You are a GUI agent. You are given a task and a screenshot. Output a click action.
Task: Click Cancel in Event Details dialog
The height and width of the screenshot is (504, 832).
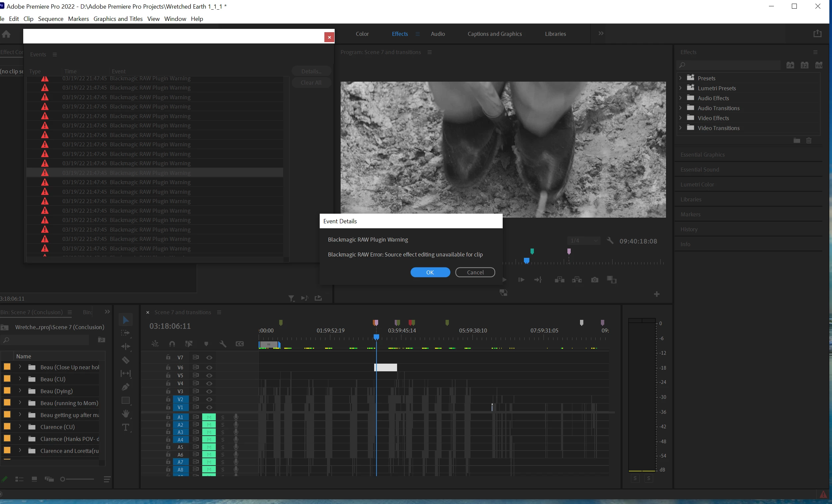(475, 272)
